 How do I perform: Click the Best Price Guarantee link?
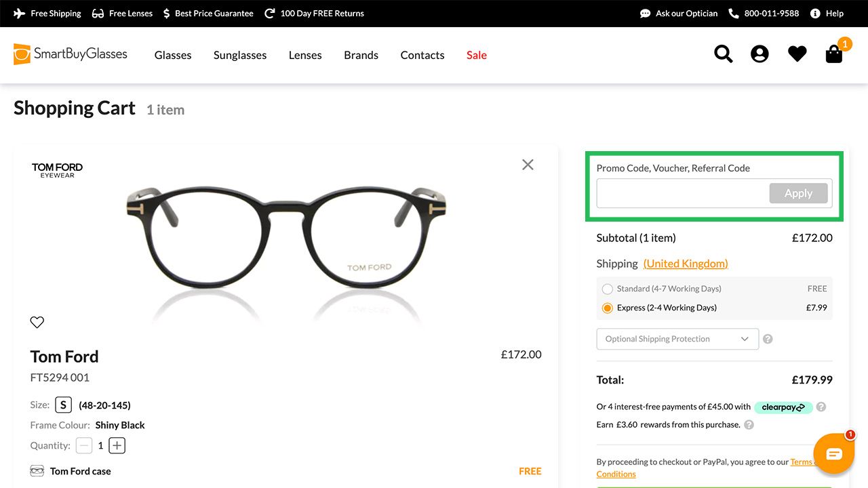tap(214, 14)
